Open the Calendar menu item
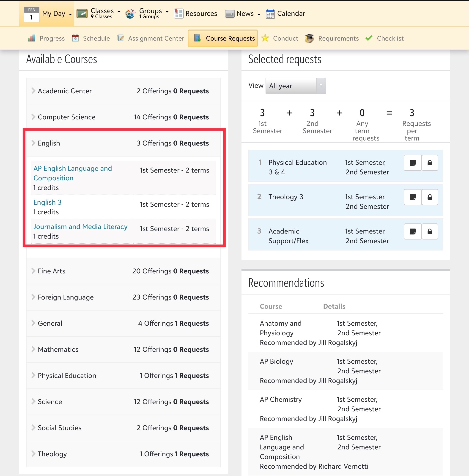This screenshot has width=469, height=476. (x=285, y=14)
